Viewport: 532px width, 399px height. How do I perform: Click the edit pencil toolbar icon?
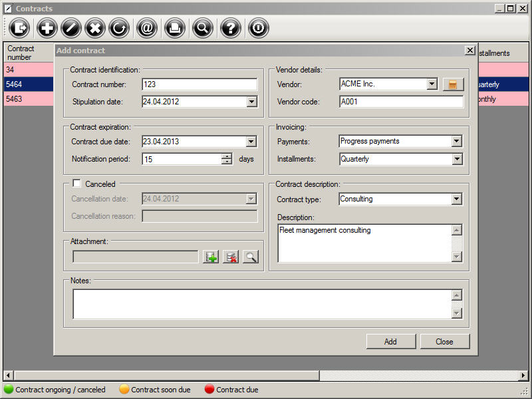tap(71, 28)
